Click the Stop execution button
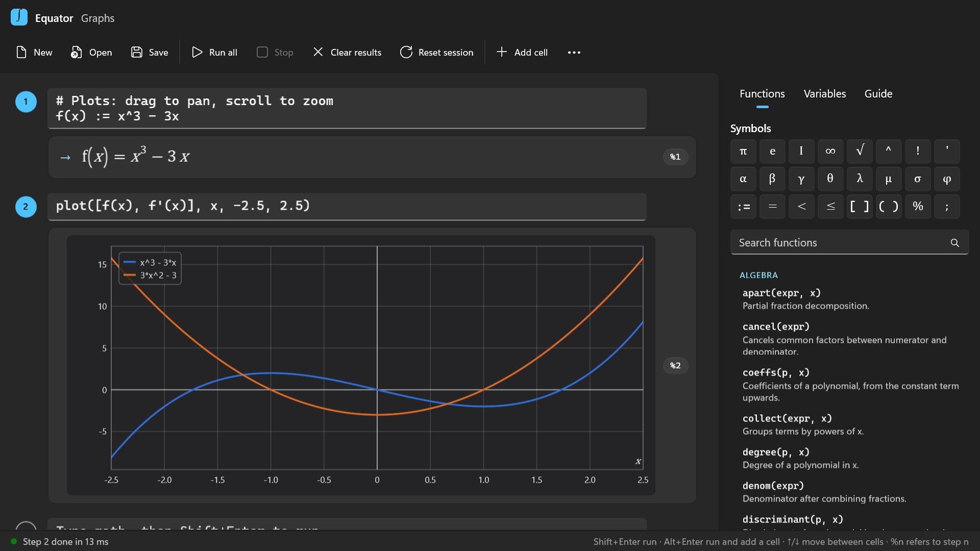This screenshot has width=980, height=551. (x=275, y=52)
